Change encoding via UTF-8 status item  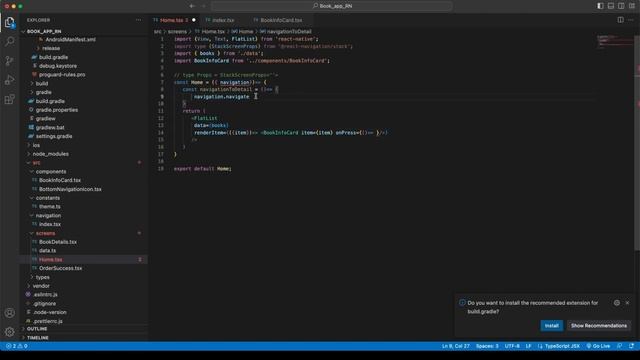click(x=512, y=346)
